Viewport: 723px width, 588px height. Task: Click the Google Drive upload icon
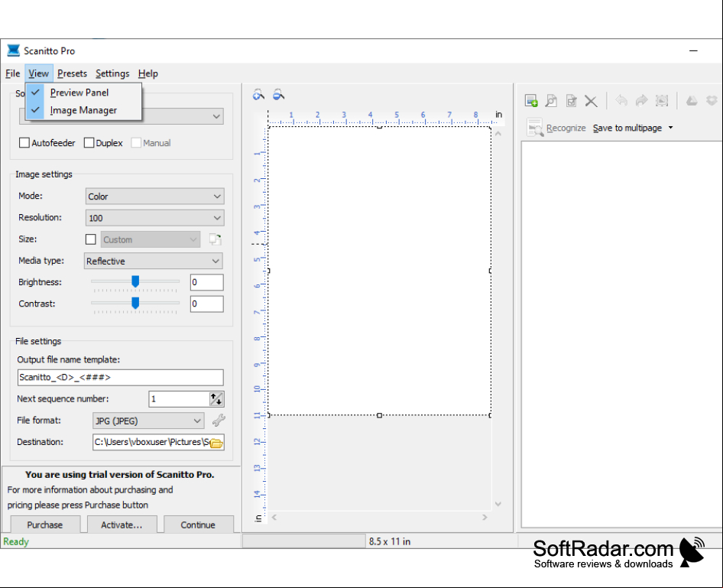tap(692, 100)
